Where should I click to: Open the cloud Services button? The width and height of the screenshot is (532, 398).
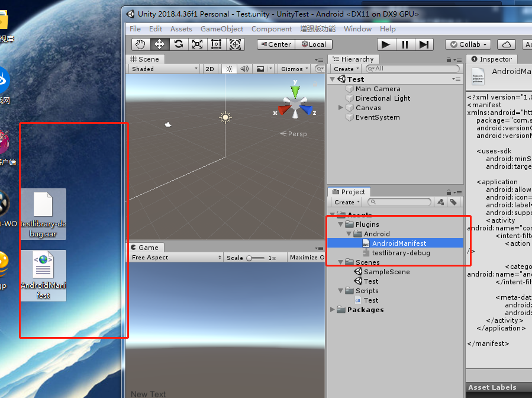(x=506, y=44)
